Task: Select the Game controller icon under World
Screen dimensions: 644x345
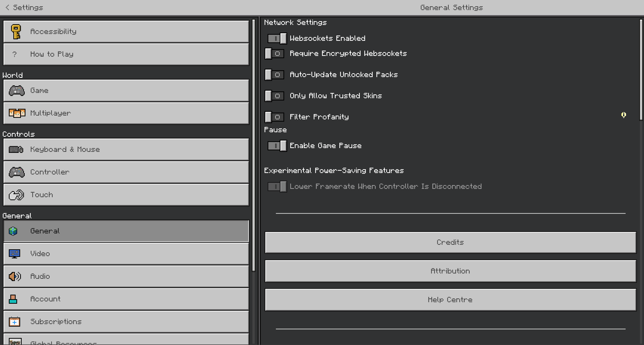Action: coord(16,90)
